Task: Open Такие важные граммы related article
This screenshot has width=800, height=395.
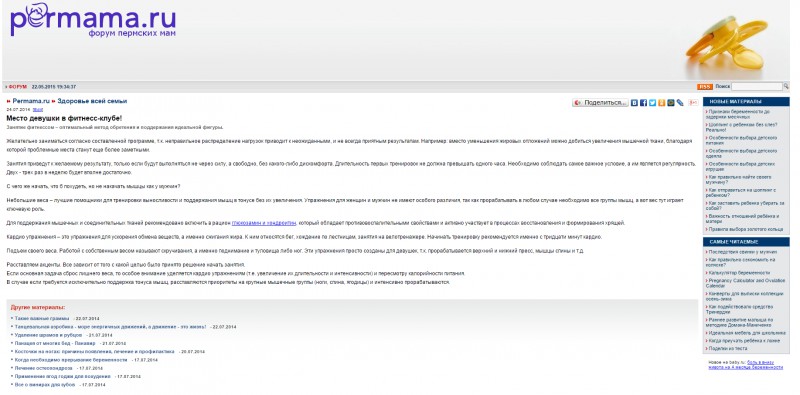Action: pos(42,318)
